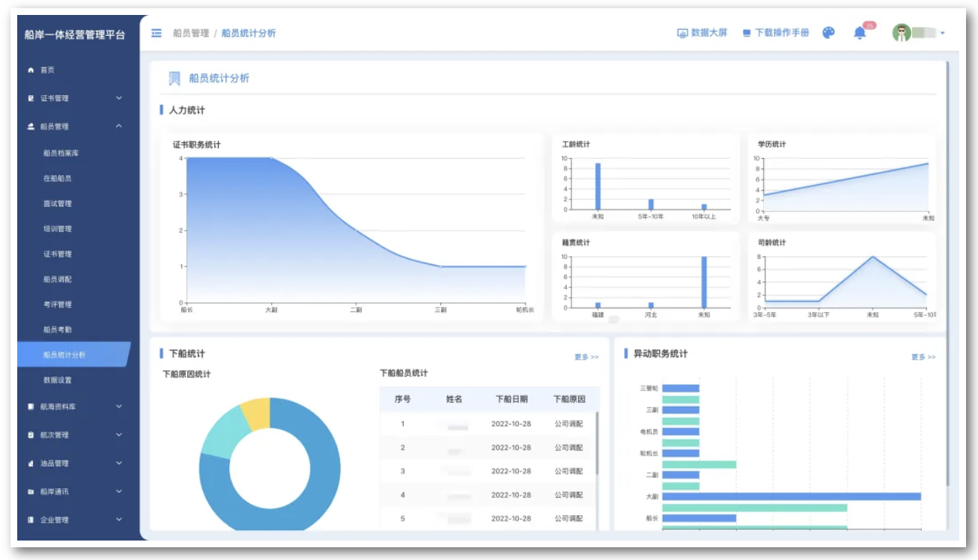Open notifications via the bell icon

(x=860, y=33)
